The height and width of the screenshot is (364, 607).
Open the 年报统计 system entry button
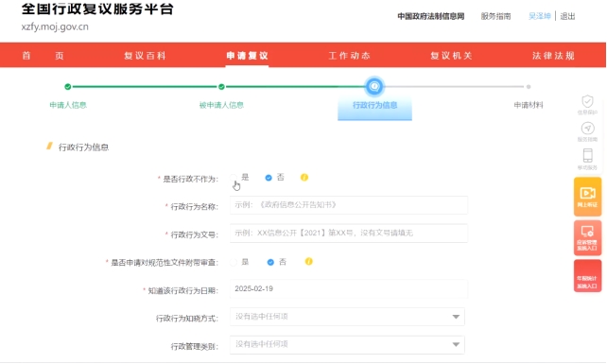587,275
